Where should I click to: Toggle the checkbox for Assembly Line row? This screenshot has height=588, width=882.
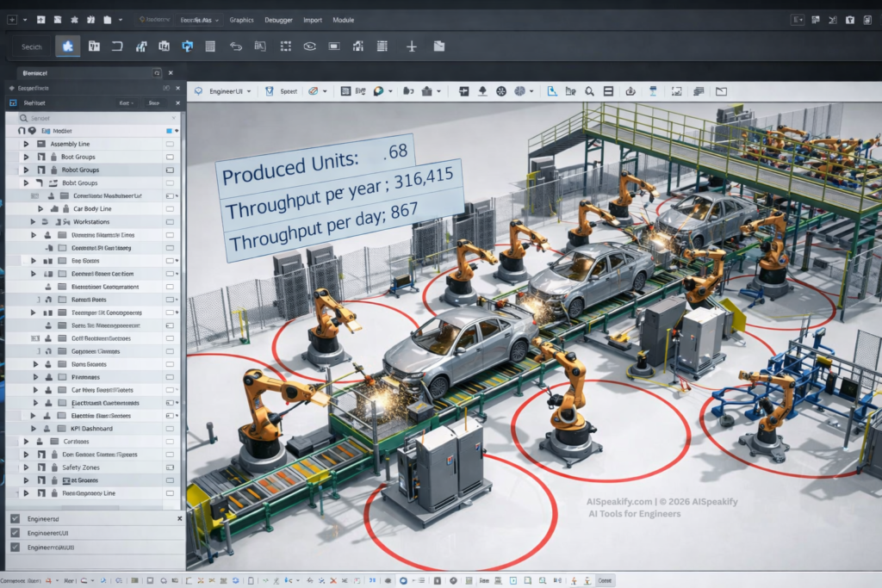tap(170, 144)
